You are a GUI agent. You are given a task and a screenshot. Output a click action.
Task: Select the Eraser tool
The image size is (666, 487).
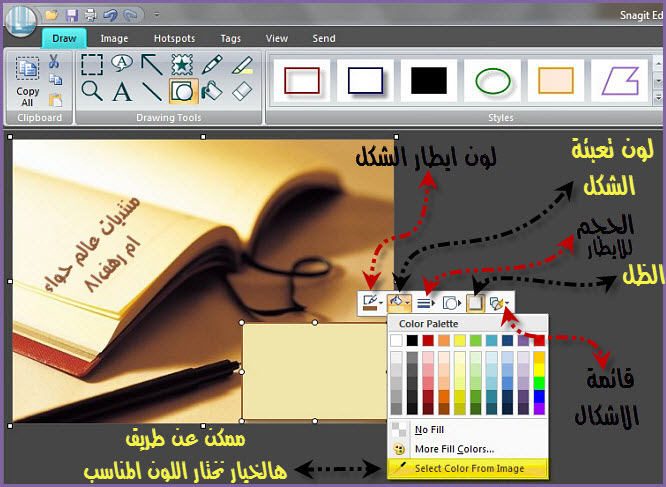pyautogui.click(x=242, y=92)
